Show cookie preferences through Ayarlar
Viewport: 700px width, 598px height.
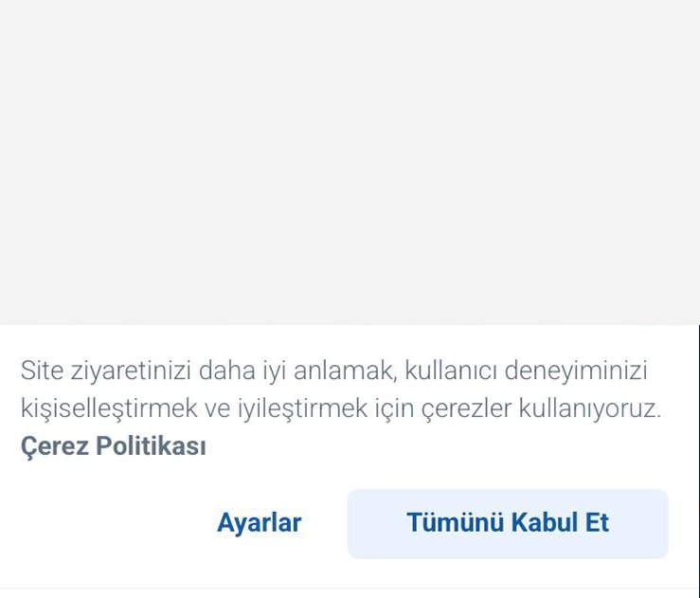click(259, 523)
